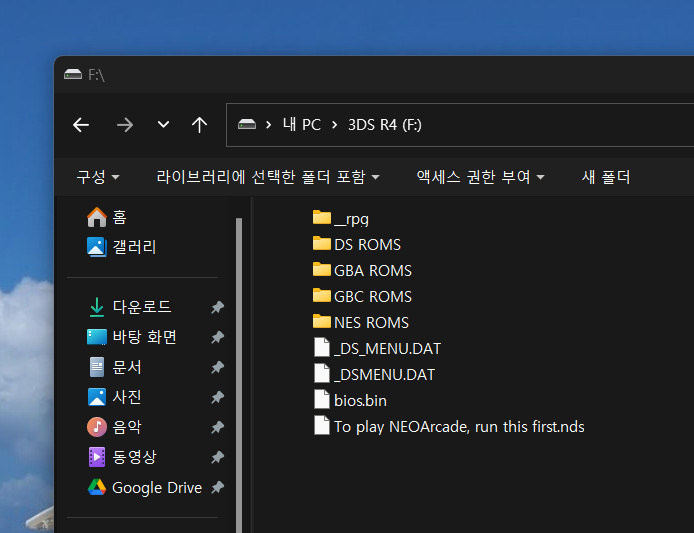This screenshot has height=533, width=694.
Task: Go forward with the right arrow
Action: click(x=125, y=125)
